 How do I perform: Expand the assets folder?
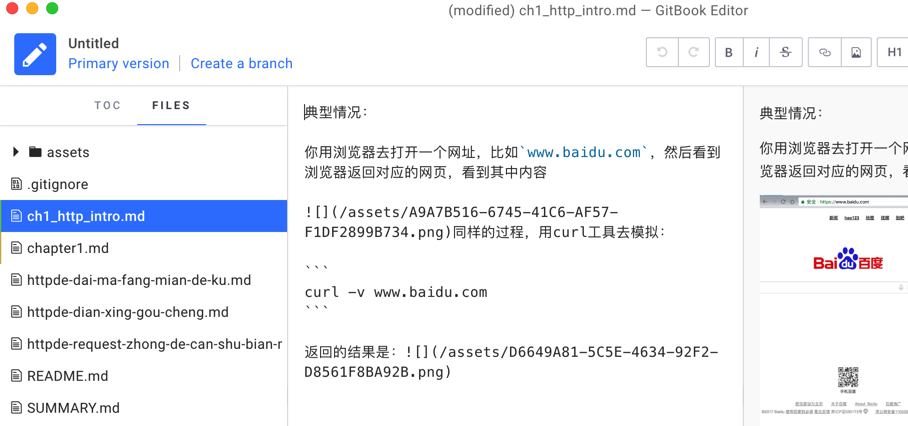16,152
